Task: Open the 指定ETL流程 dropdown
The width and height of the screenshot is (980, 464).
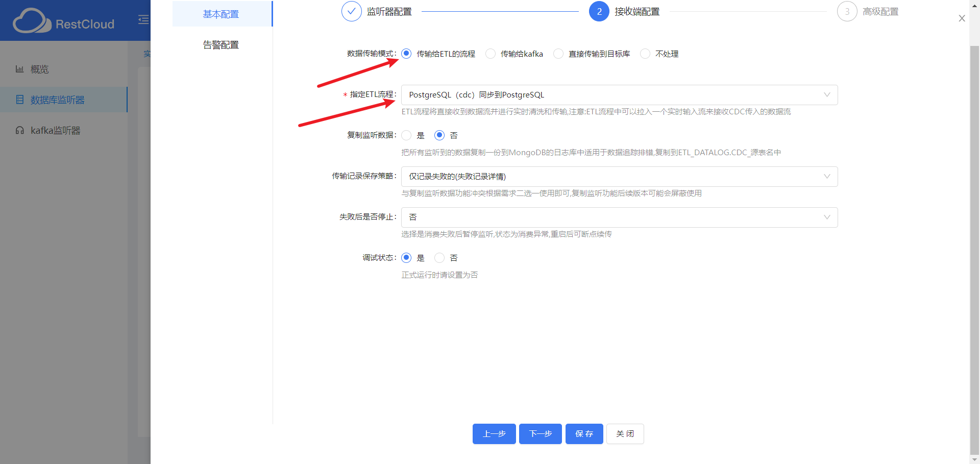Action: [x=619, y=95]
